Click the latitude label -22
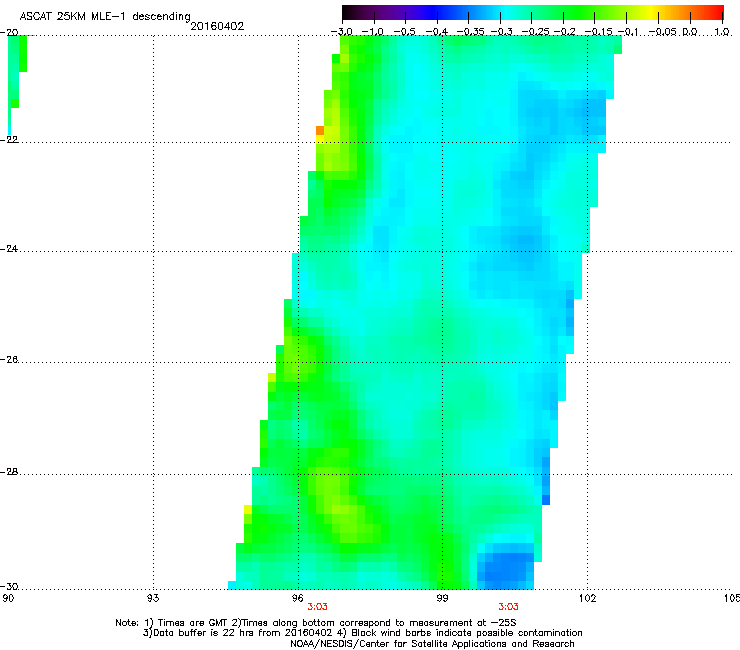Viewport: 740px width, 650px height. (9, 140)
